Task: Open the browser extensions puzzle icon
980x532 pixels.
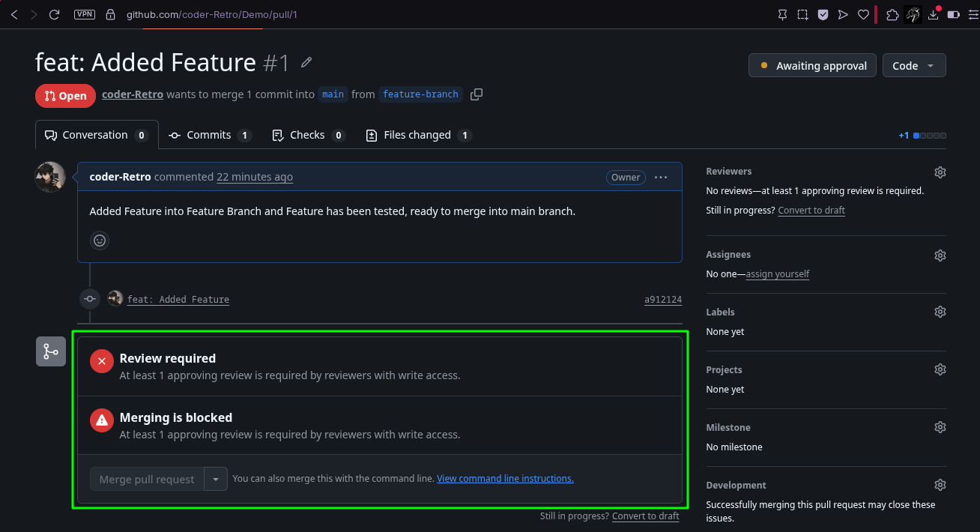Action: point(892,14)
